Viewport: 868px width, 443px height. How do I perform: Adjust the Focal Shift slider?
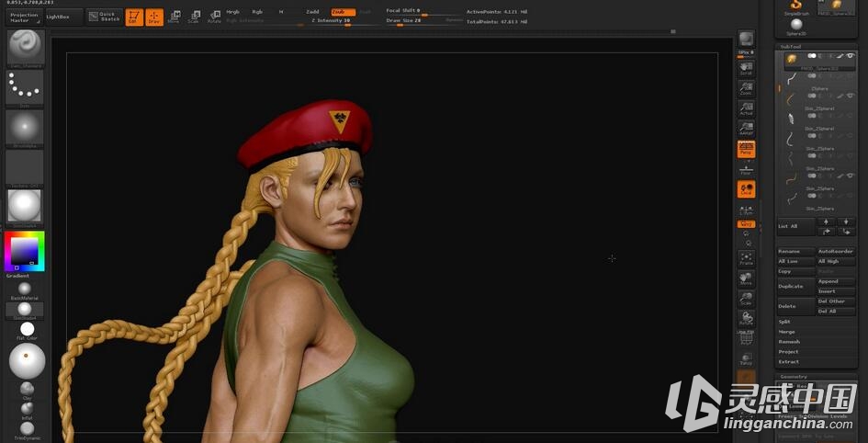[424, 12]
